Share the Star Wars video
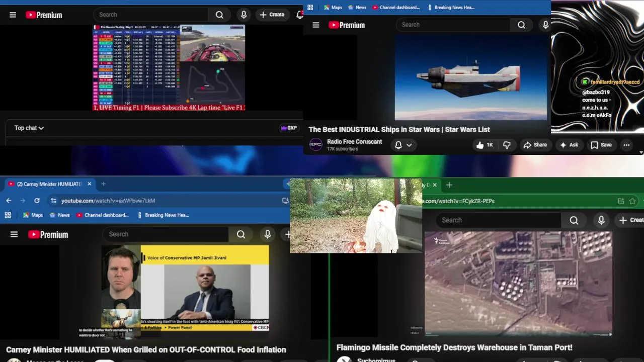The image size is (644, 362). [x=535, y=145]
